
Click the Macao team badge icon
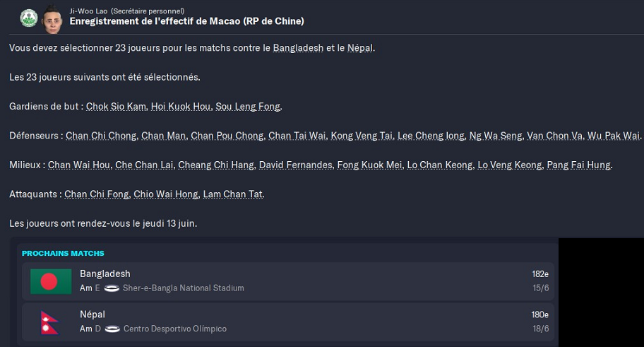point(28,16)
